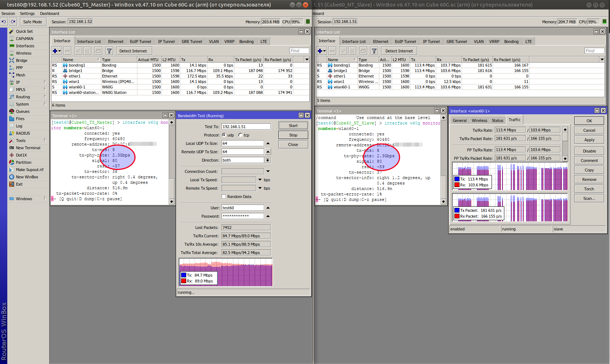Switch to Status tab in Interface wlan60-1 dialog
Viewport: 610px width, 364px height.
tap(497, 120)
